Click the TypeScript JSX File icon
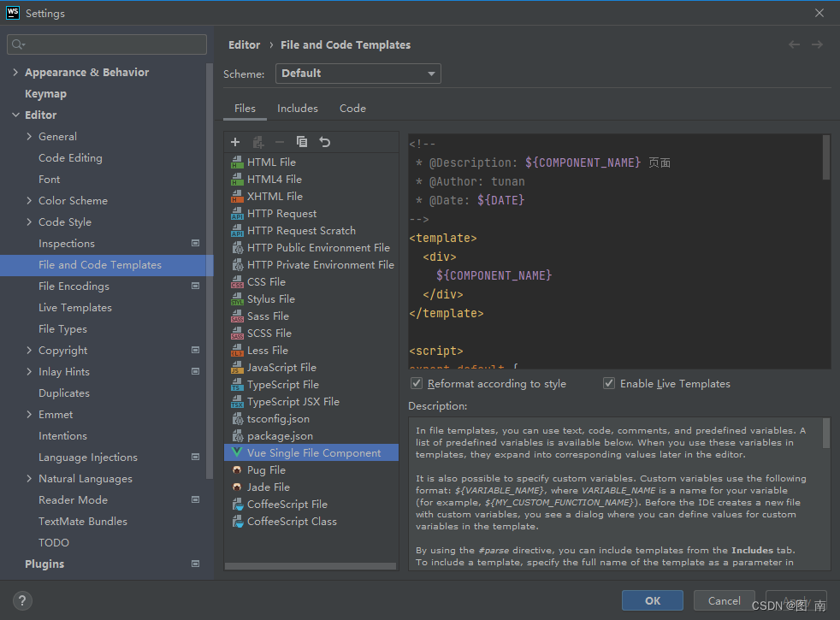This screenshot has height=620, width=840. [237, 402]
